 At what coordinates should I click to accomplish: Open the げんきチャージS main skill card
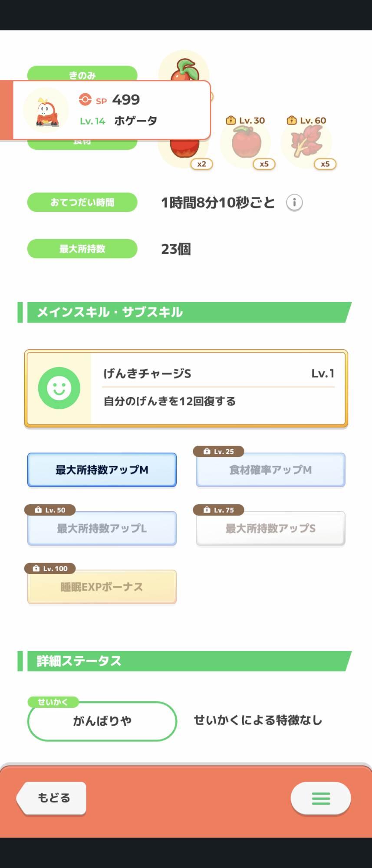(x=217, y=388)
